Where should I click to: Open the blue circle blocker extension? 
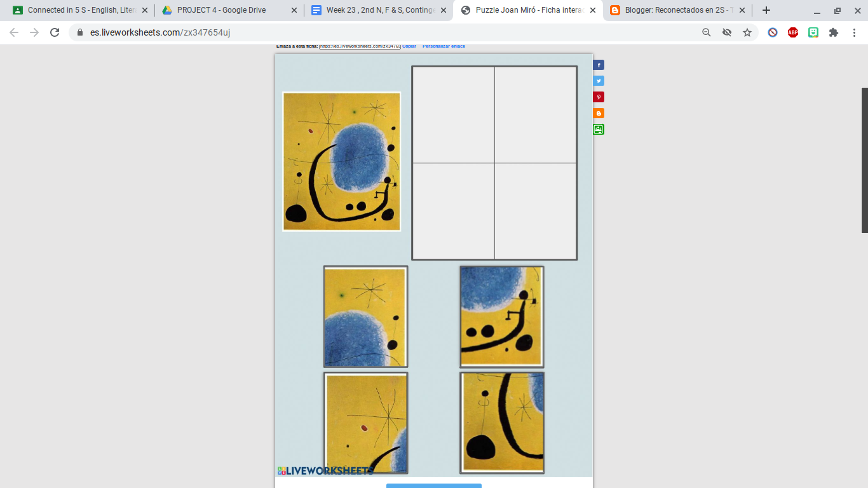point(773,32)
